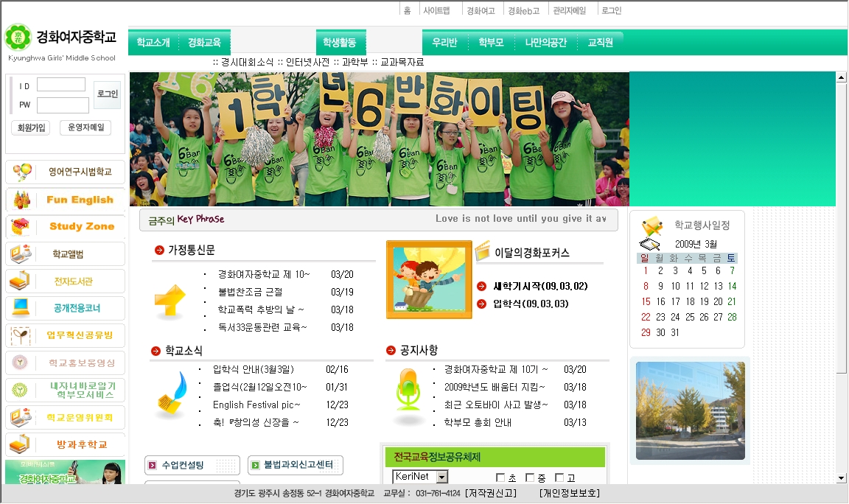Screen dimensions: 849x504
Task: Check the 초 elementary checkbox
Action: 501,478
